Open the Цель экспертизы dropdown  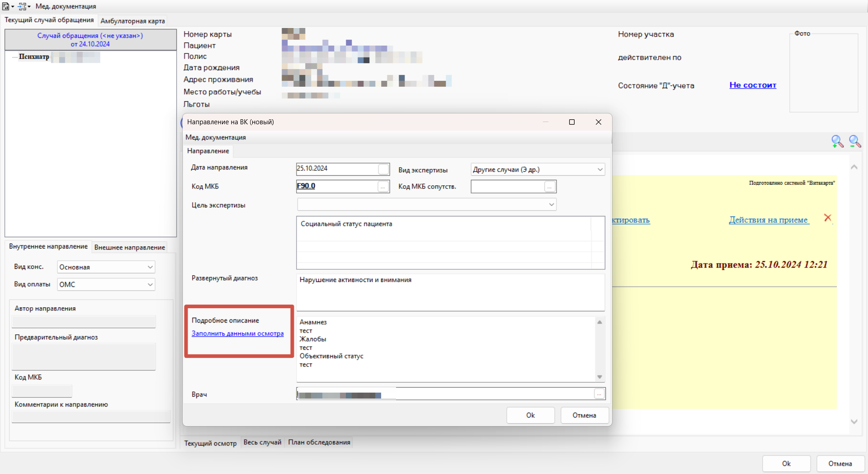551,205
